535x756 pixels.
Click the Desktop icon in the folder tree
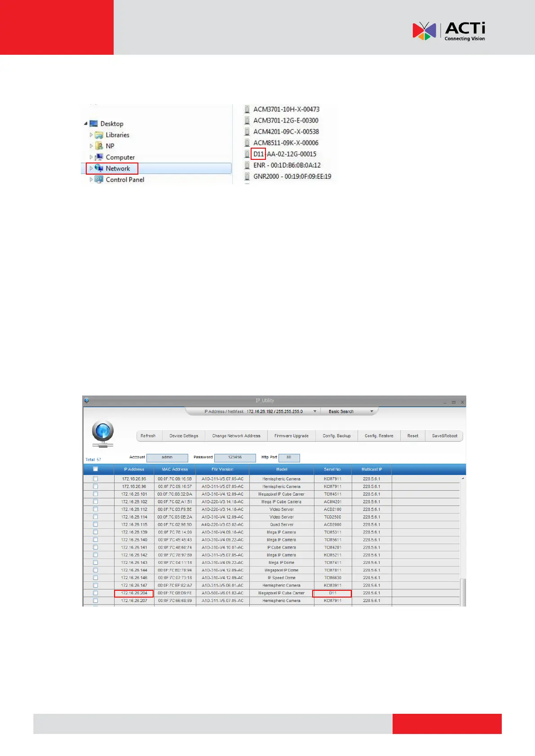pos(93,123)
